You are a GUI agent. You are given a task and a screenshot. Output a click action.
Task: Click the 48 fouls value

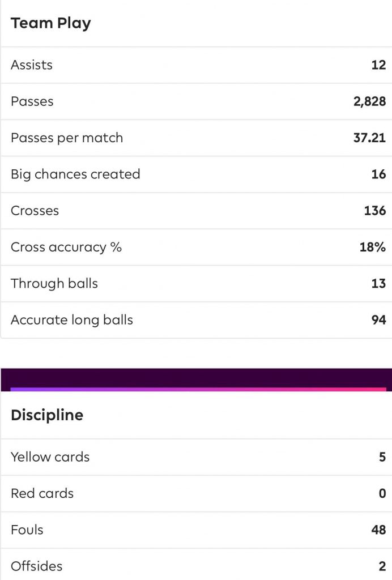[378, 530]
